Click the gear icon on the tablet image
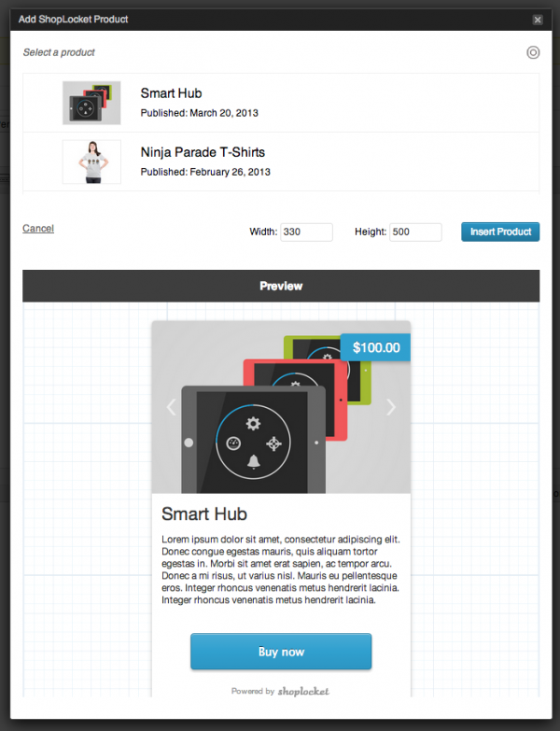The width and height of the screenshot is (560, 731). pos(253,423)
